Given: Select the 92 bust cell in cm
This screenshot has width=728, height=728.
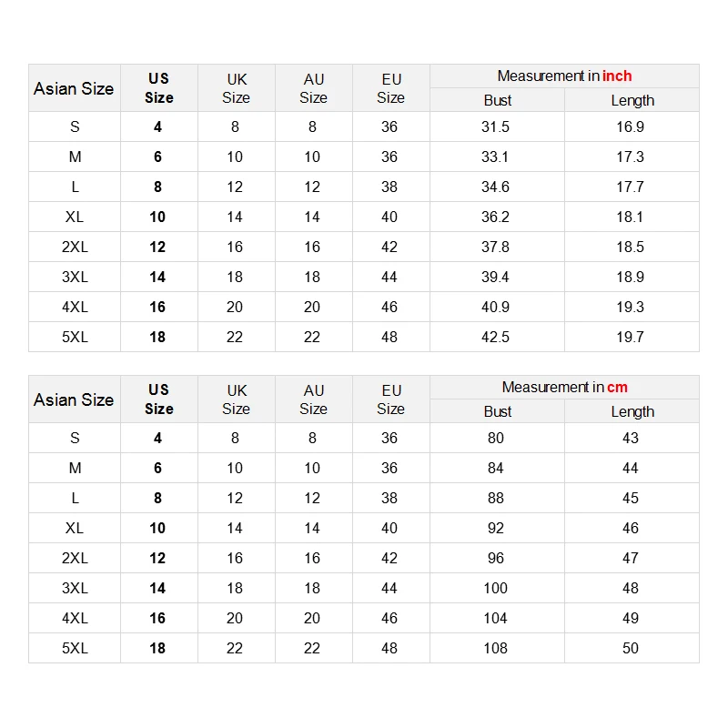Looking at the screenshot, I should (x=495, y=528).
